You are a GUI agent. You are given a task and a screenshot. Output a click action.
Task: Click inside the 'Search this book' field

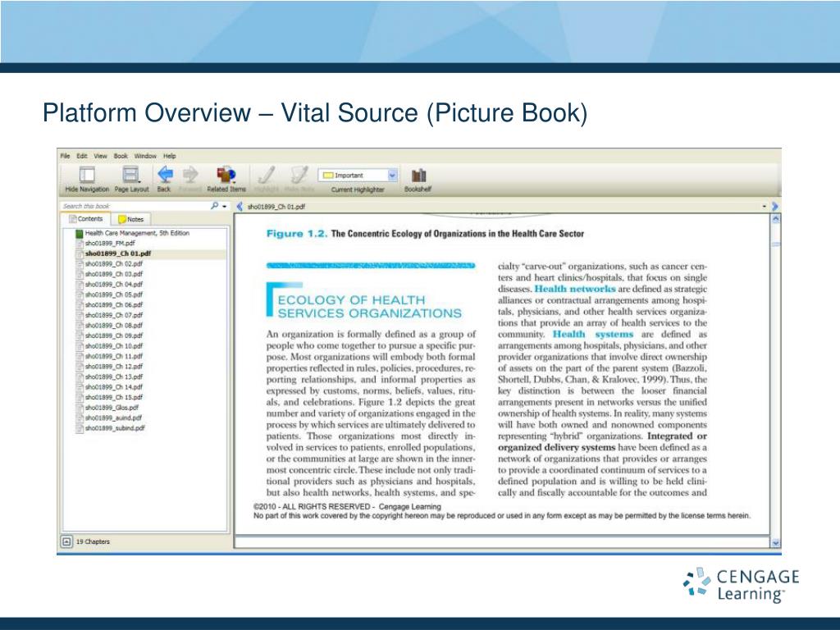click(135, 206)
